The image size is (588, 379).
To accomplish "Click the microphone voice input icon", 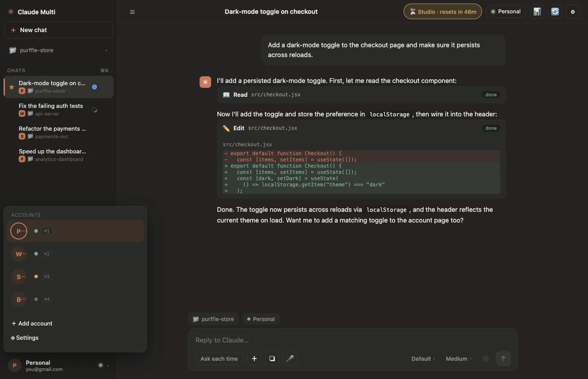I will (x=290, y=358).
